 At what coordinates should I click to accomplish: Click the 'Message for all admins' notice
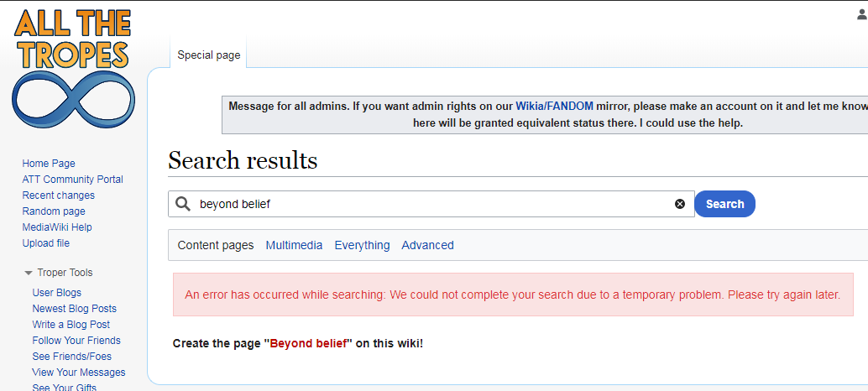pos(545,114)
